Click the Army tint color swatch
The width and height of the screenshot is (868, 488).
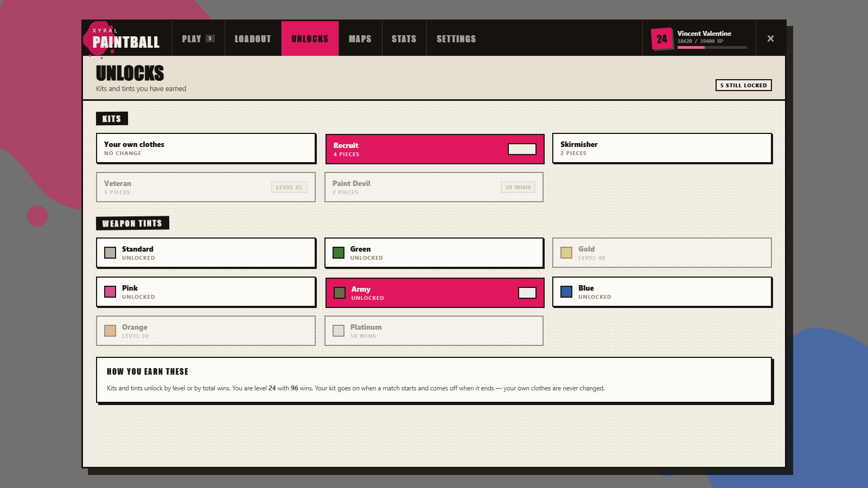[x=340, y=293]
